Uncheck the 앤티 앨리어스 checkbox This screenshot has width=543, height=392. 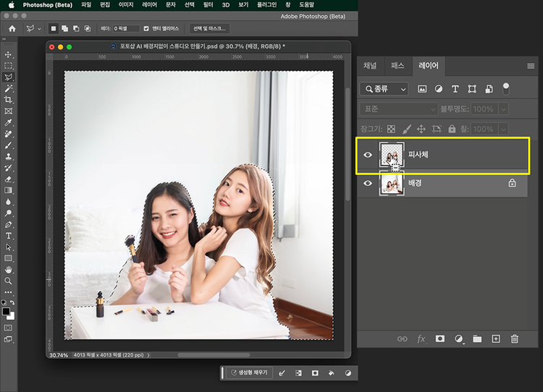tap(146, 28)
